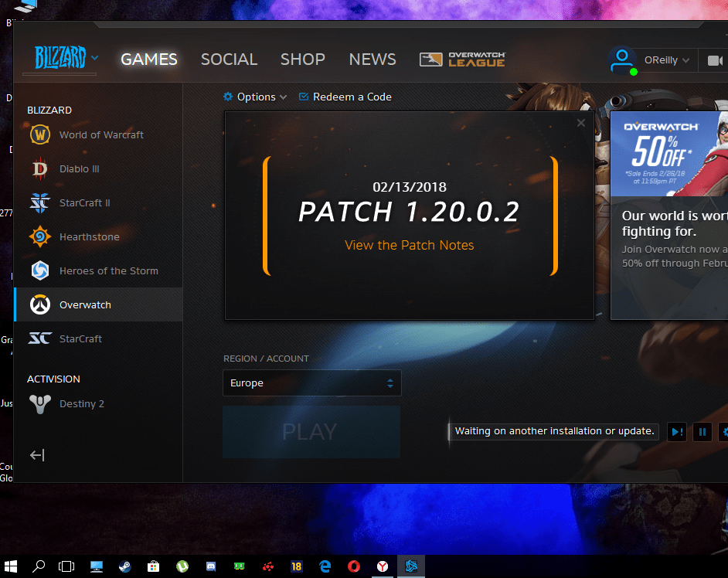Open Microsoft Edge from the taskbar

pos(325,566)
